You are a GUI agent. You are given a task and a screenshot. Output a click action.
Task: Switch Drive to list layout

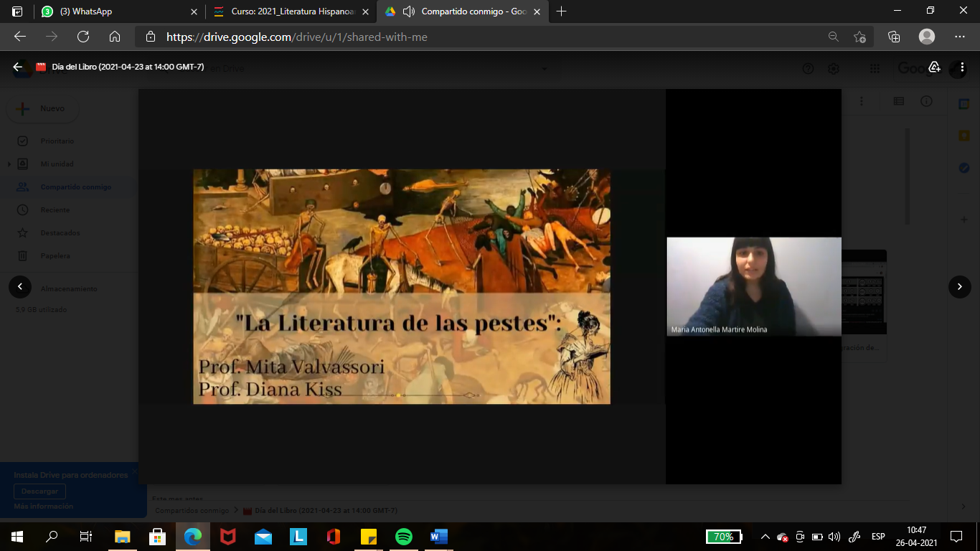pyautogui.click(x=898, y=102)
